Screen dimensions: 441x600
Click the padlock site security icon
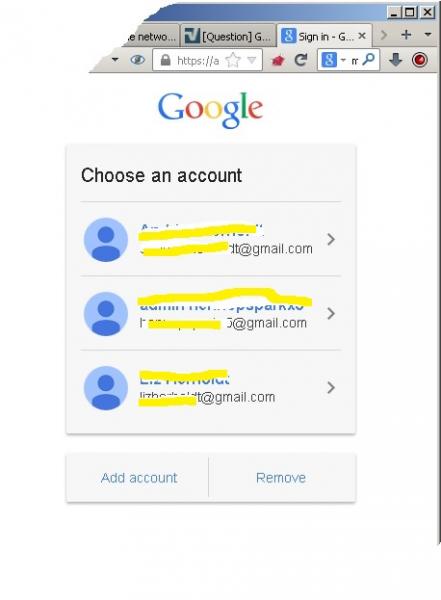click(165, 60)
